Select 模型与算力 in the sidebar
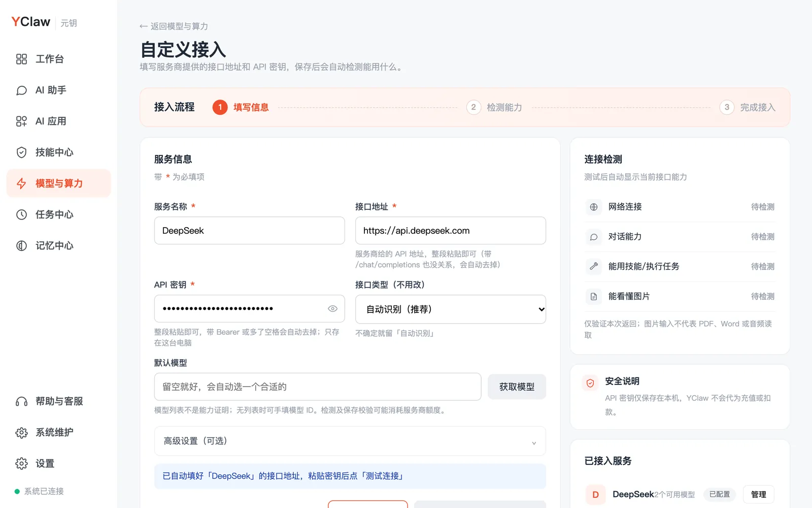This screenshot has height=508, width=812. (x=59, y=183)
